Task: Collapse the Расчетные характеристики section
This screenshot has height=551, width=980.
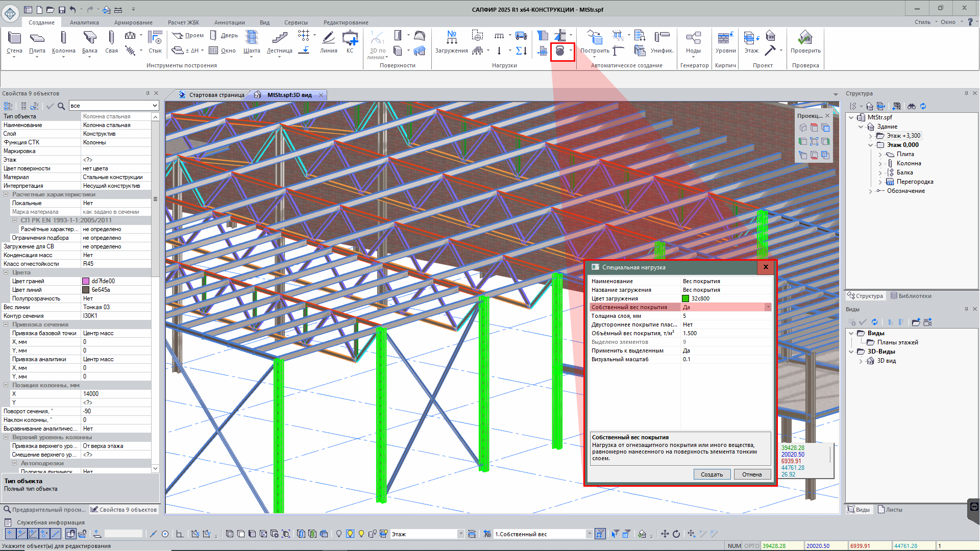Action: pos(6,194)
